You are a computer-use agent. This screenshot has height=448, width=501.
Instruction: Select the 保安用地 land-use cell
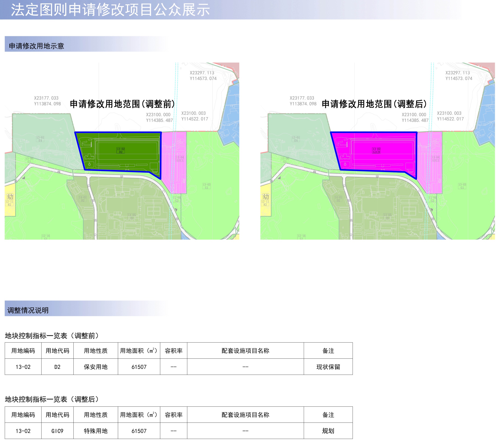coord(95,367)
